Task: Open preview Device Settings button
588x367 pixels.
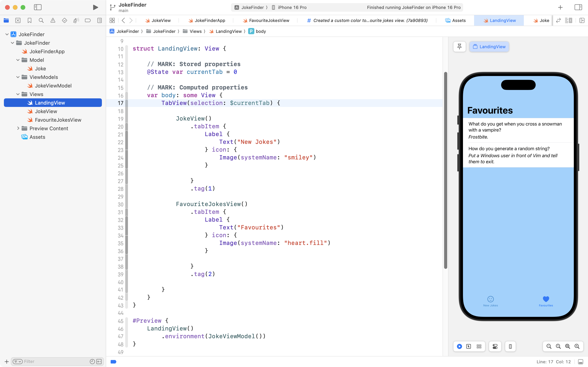Action: pyautogui.click(x=495, y=346)
